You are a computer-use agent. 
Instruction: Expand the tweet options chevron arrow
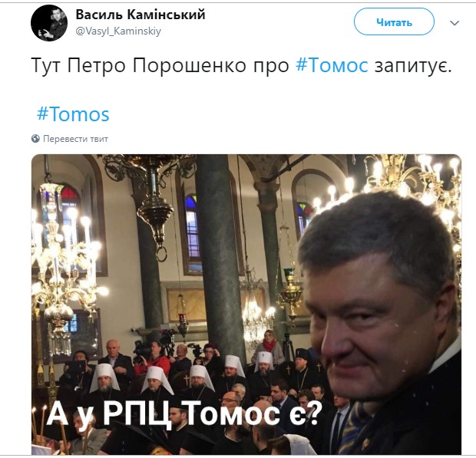coord(455,23)
